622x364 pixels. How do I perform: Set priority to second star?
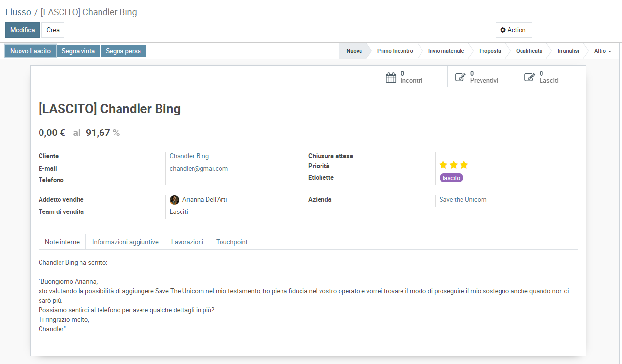[x=454, y=165]
